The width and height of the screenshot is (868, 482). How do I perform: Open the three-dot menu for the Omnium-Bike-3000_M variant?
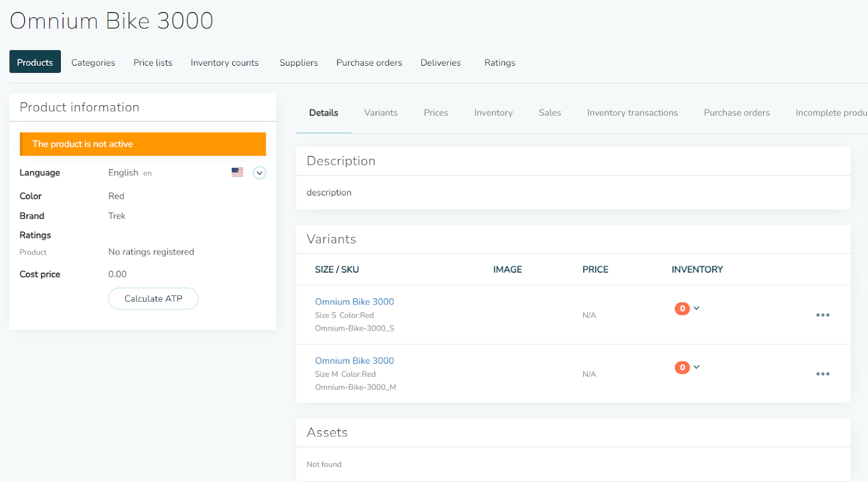822,373
